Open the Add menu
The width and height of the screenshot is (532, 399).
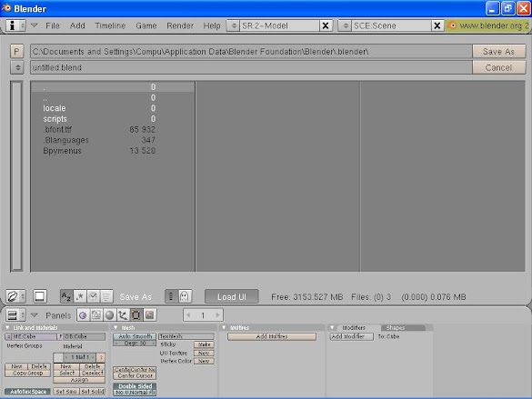tap(77, 25)
